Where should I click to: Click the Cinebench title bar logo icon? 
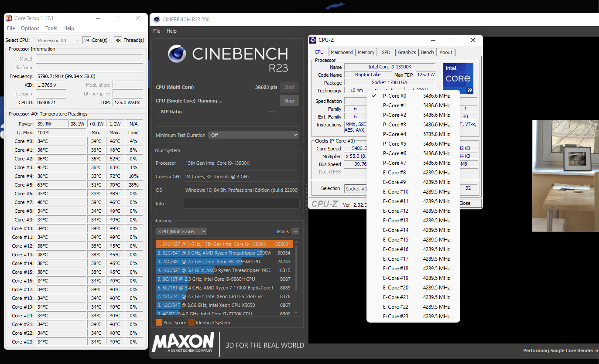pyautogui.click(x=157, y=19)
